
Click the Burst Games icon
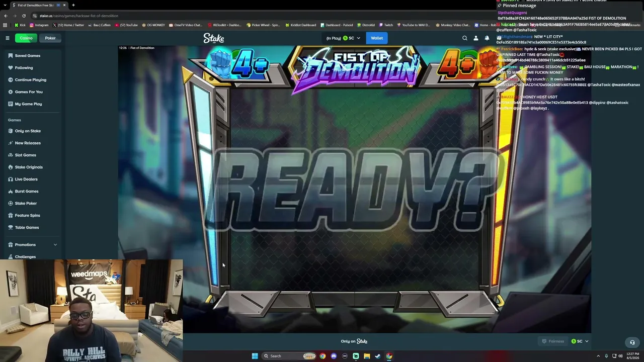(x=11, y=192)
